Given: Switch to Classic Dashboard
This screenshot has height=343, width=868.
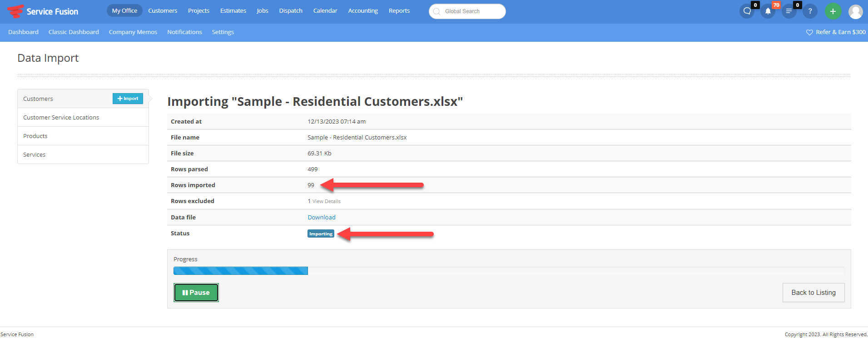Looking at the screenshot, I should tap(74, 32).
